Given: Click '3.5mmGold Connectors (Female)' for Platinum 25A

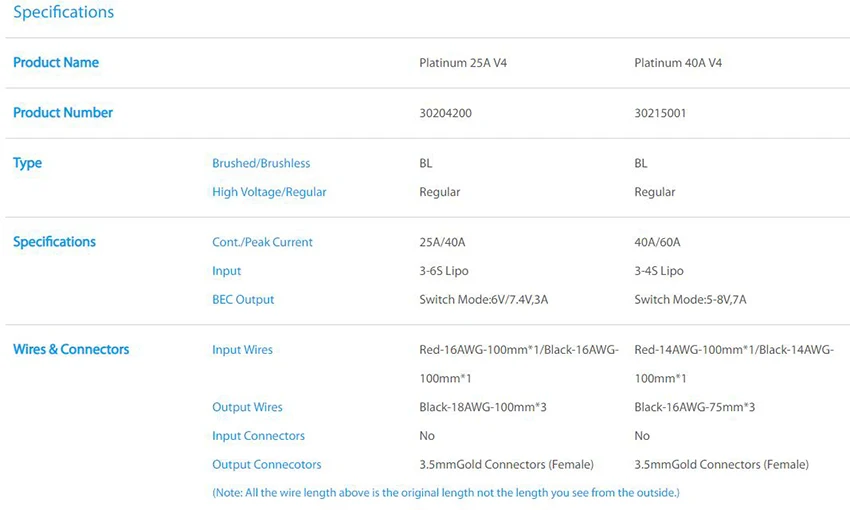Looking at the screenshot, I should (506, 464).
